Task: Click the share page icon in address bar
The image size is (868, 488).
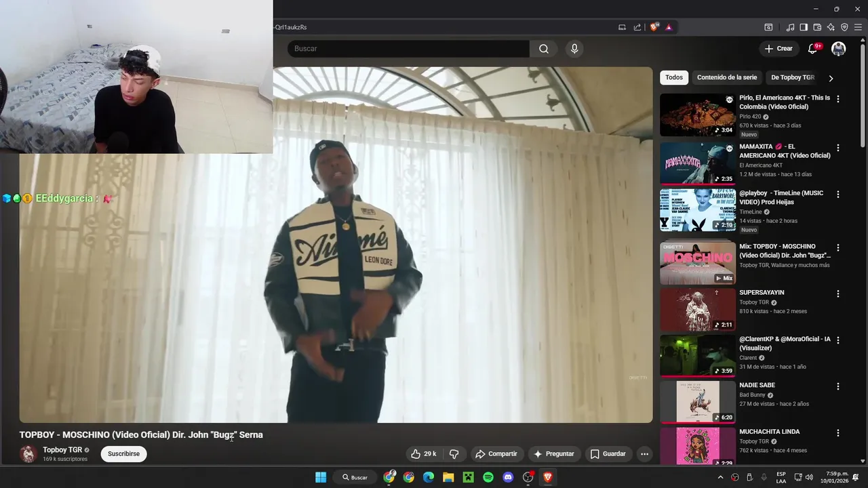Action: pyautogui.click(x=637, y=27)
